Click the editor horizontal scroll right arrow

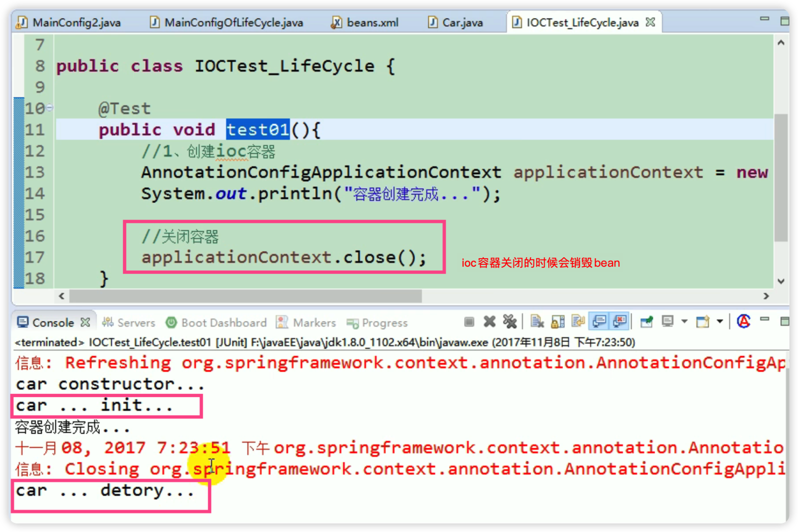pos(766,296)
